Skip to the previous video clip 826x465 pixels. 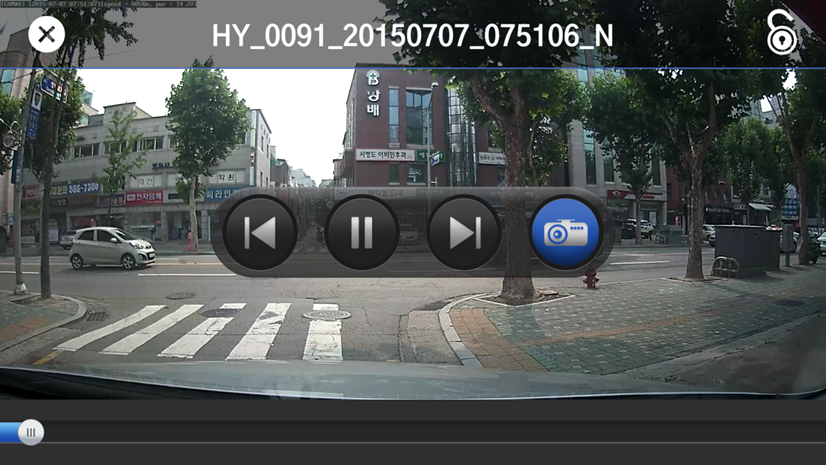click(260, 232)
